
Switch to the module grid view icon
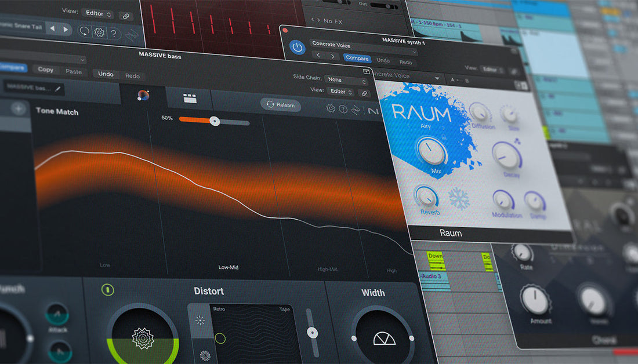(x=190, y=98)
